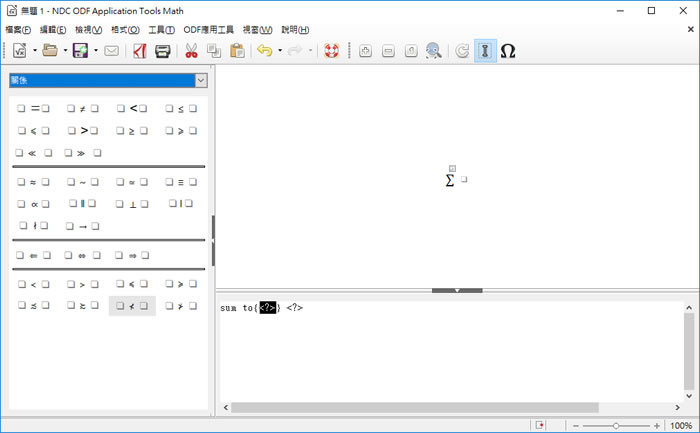This screenshot has width=700, height=433.
Task: Insert the double right arrow (⇒)
Action: 132,255
